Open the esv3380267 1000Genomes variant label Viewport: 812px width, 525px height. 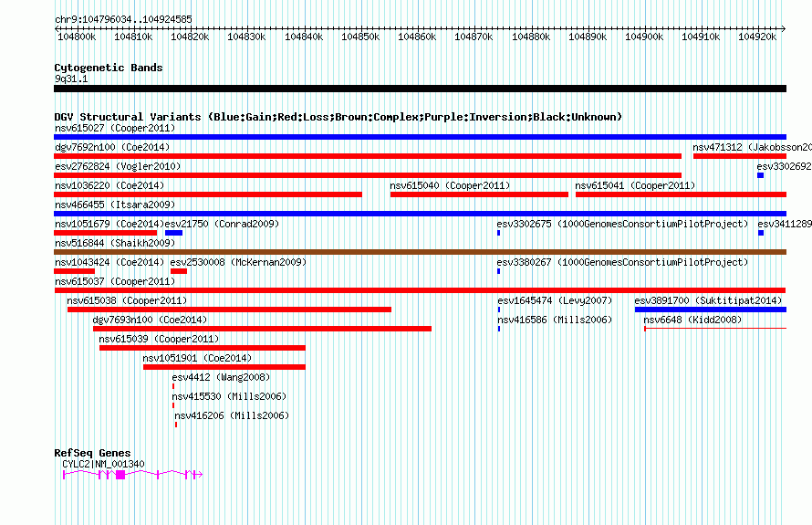tap(622, 262)
